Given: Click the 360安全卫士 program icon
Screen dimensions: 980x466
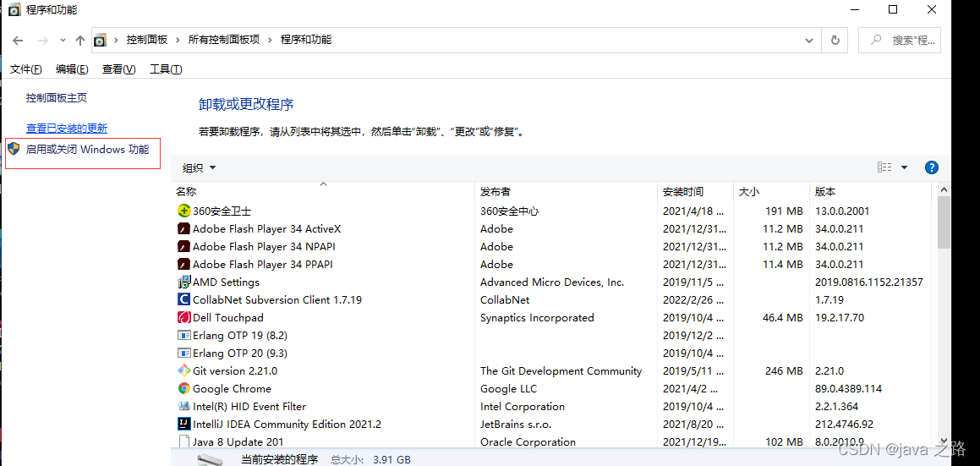Looking at the screenshot, I should coord(183,211).
